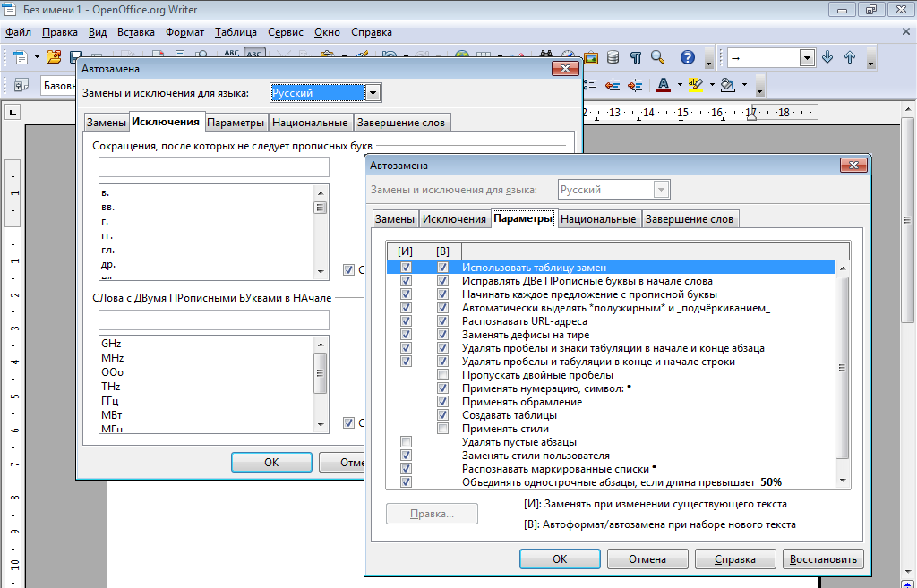Tick [В] checkbox for Применять стили
This screenshot has width=917, height=588.
442,429
